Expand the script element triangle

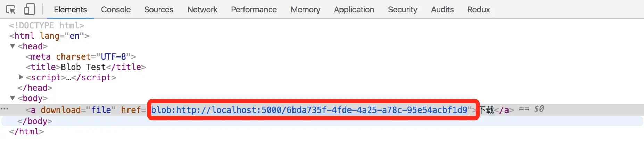[21, 77]
